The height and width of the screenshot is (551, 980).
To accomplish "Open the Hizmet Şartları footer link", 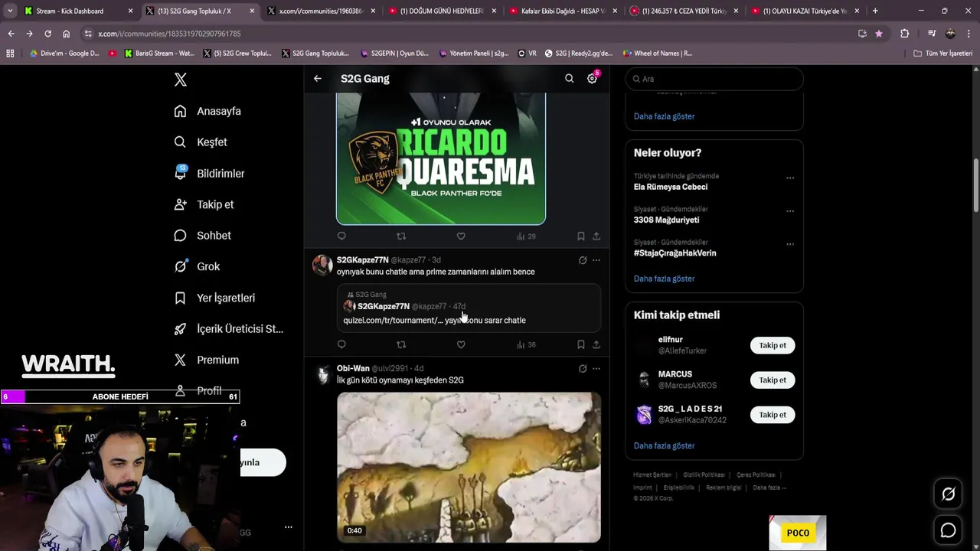I will 652,474.
